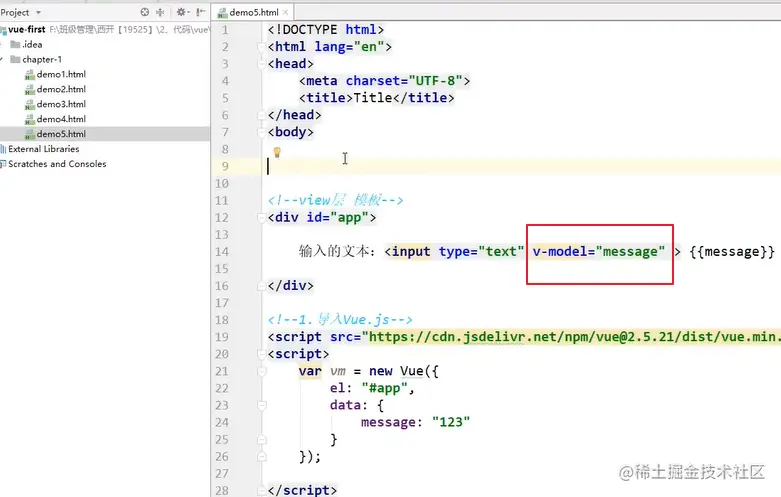Collapse the div app fold on line 12
This screenshot has height=497, width=781.
coord(261,218)
